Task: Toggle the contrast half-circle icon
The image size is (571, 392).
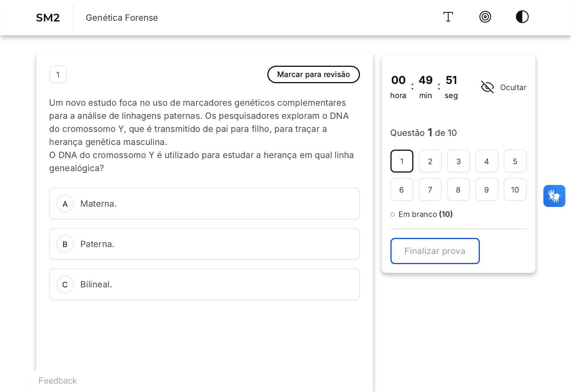Action: click(522, 17)
